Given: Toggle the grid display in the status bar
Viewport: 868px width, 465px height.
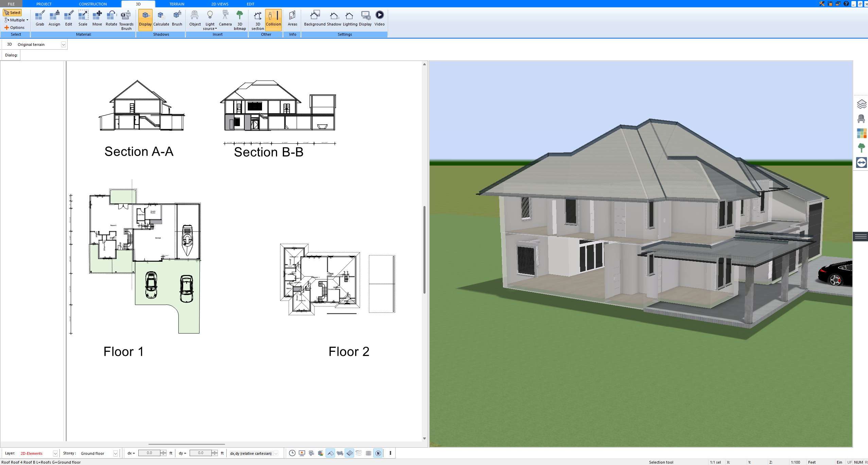Looking at the screenshot, I should coord(369,453).
